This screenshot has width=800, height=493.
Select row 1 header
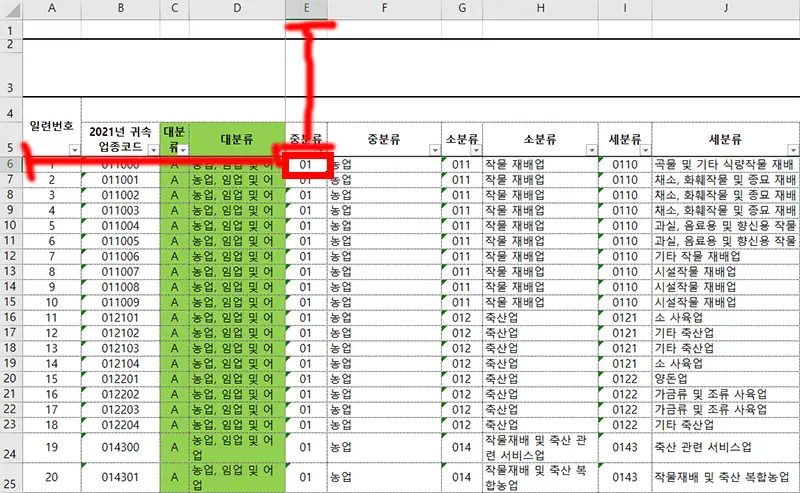11,29
